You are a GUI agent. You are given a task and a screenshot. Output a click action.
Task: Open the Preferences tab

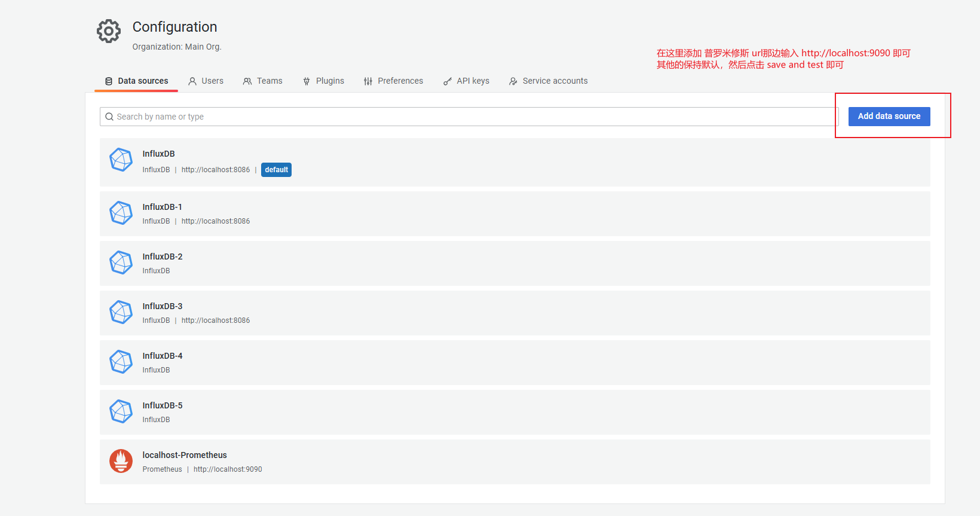point(394,81)
